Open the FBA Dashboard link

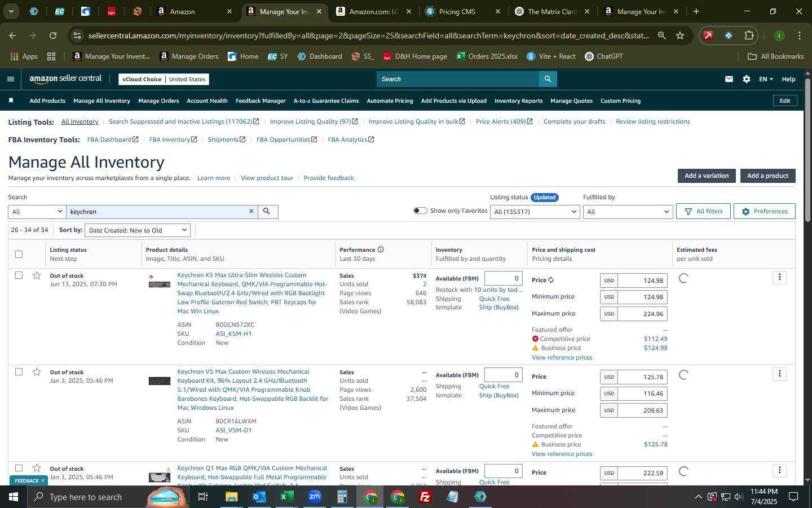point(112,139)
